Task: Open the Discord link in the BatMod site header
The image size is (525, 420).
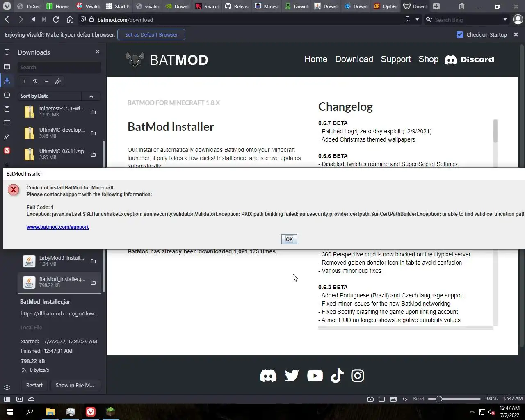Action: pos(469,59)
